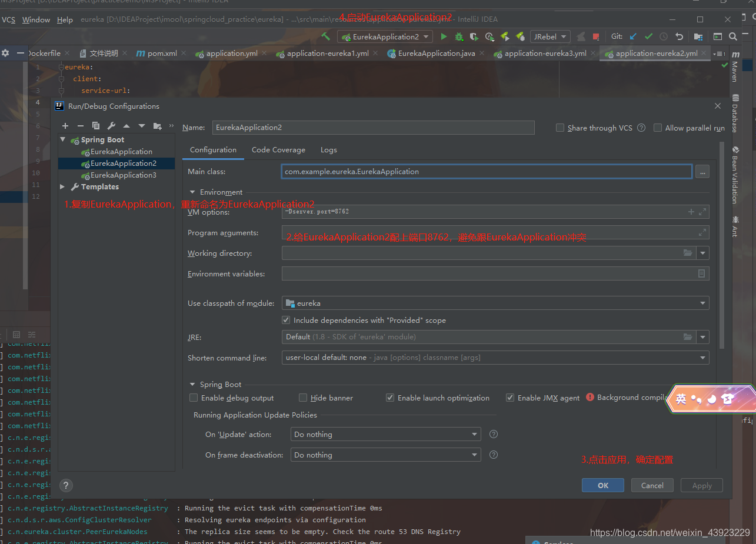
Task: Open help for On 'Update' action
Action: [x=494, y=434]
